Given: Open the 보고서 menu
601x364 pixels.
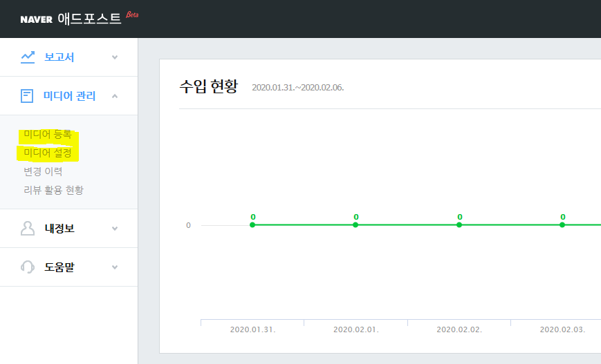Looking at the screenshot, I should click(x=59, y=57).
